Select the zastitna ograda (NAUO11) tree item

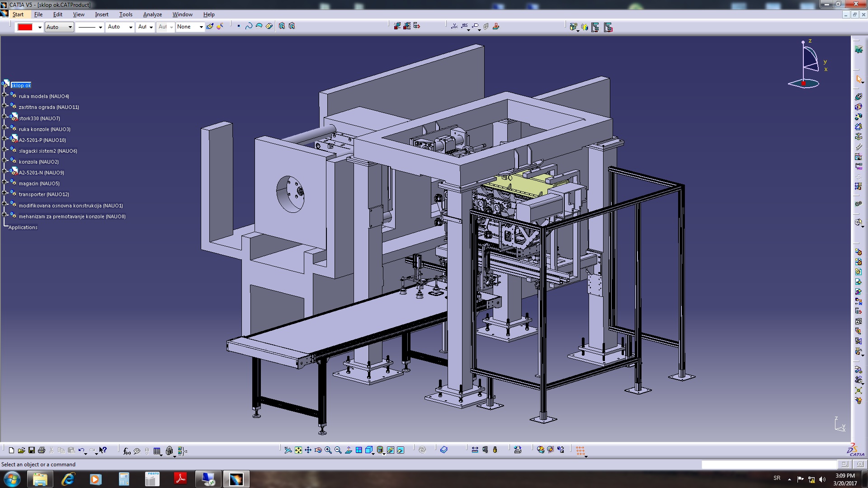[49, 107]
